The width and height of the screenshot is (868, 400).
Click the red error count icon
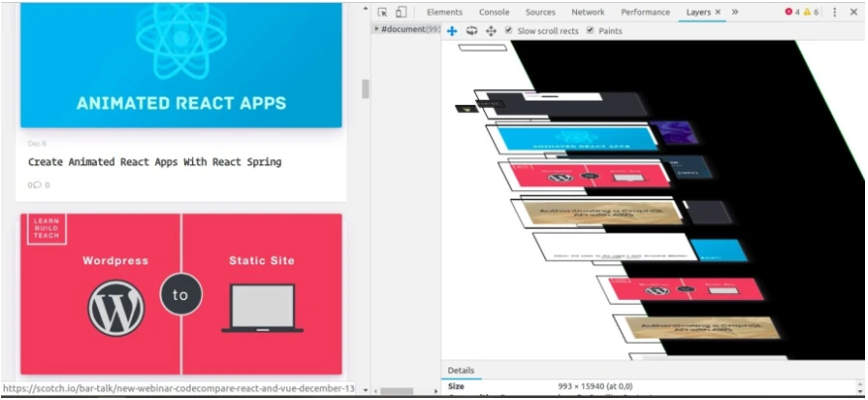point(788,12)
